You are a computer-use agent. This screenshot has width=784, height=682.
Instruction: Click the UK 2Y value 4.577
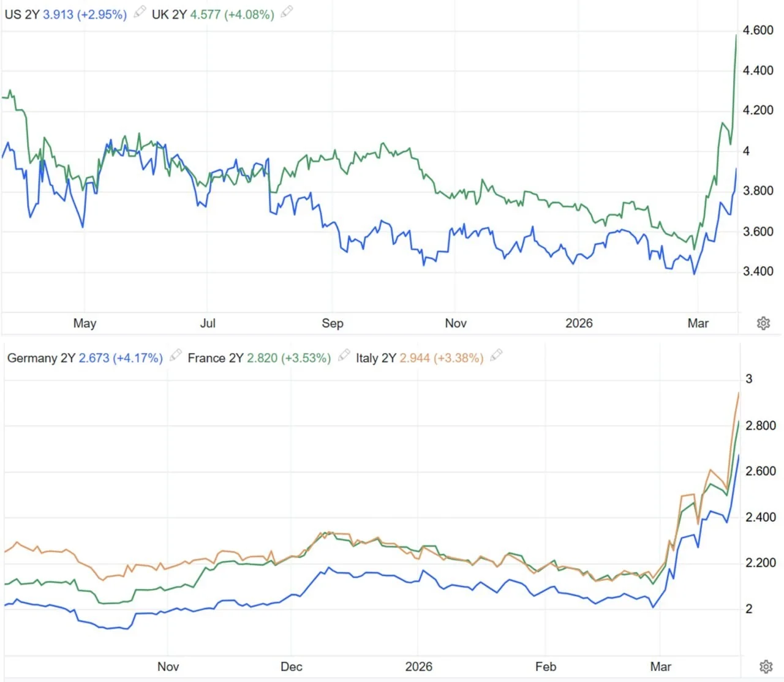[x=205, y=14]
